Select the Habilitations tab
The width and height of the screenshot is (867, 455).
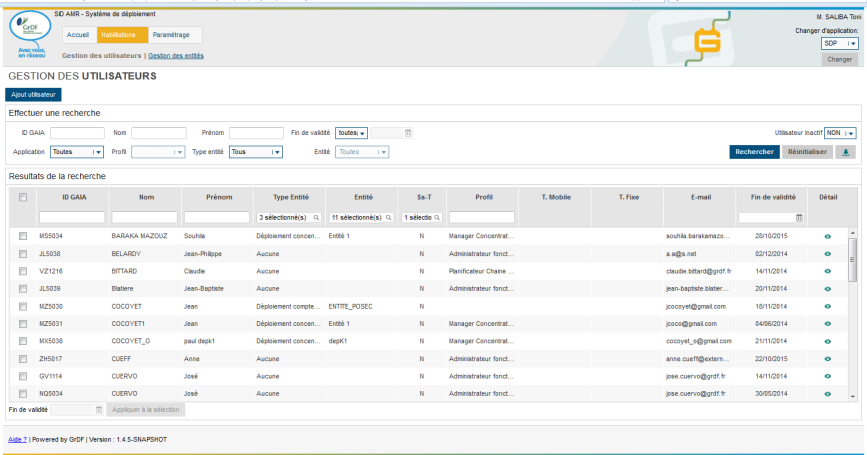coord(122,35)
